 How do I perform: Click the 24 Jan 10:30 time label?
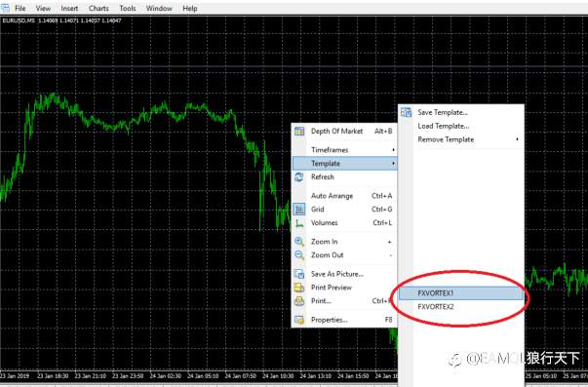point(278,375)
